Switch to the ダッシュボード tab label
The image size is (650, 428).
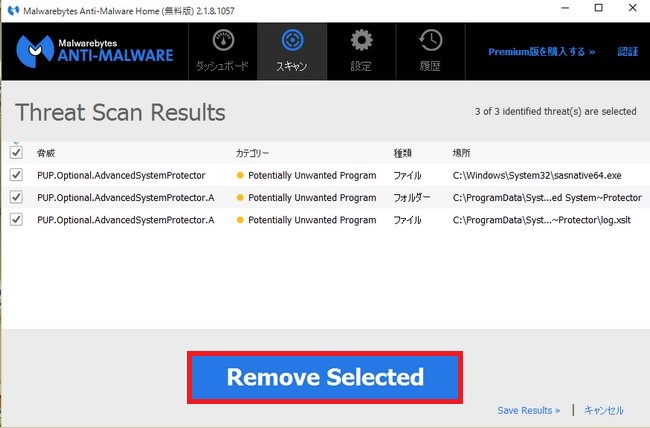click(222, 66)
